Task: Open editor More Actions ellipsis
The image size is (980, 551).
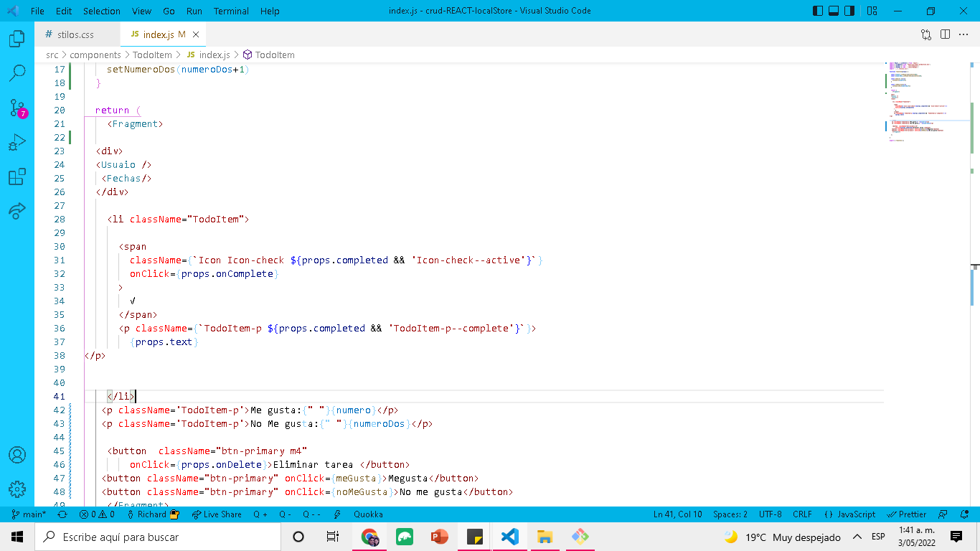Action: 963,34
